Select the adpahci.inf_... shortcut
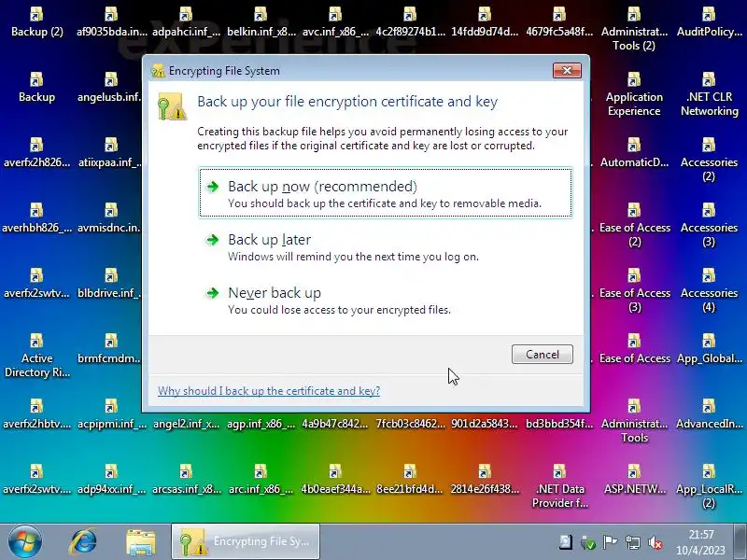The width and height of the screenshot is (747, 560). pyautogui.click(x=186, y=21)
